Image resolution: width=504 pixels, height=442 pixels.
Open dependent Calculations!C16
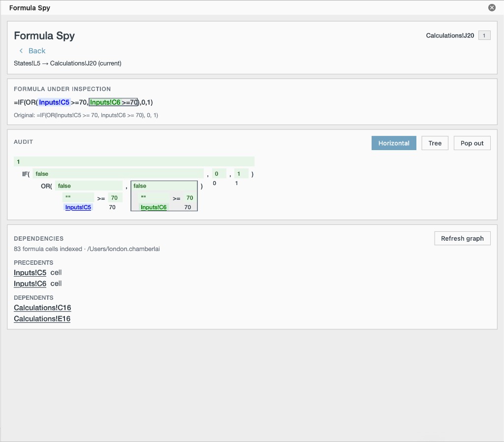(x=42, y=308)
